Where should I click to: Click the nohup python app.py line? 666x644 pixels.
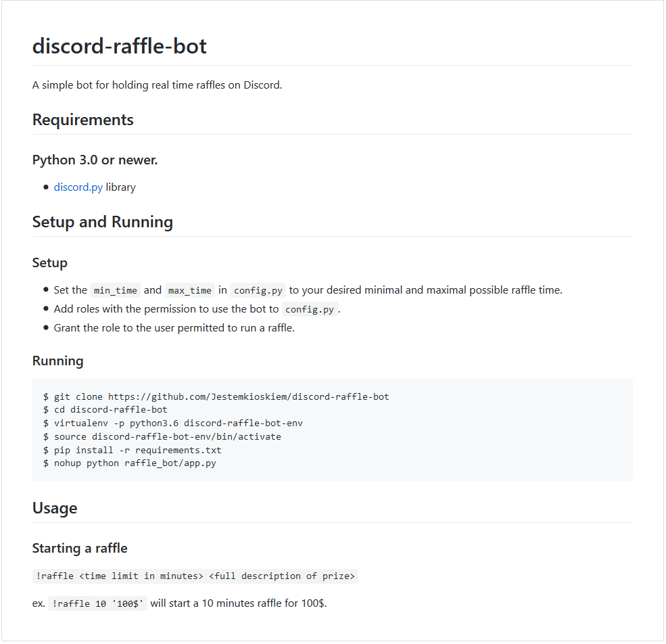pos(130,463)
